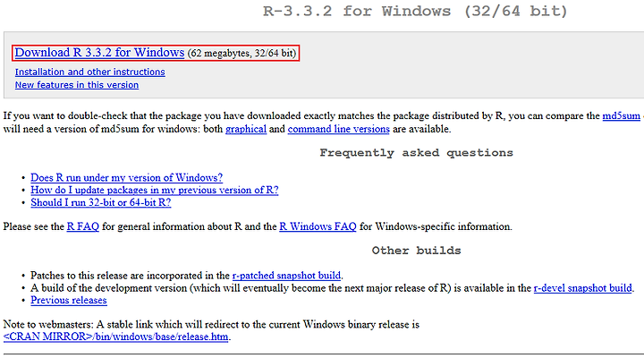Open "How do I update packages" FAQ link
This screenshot has height=358, width=644.
(155, 190)
